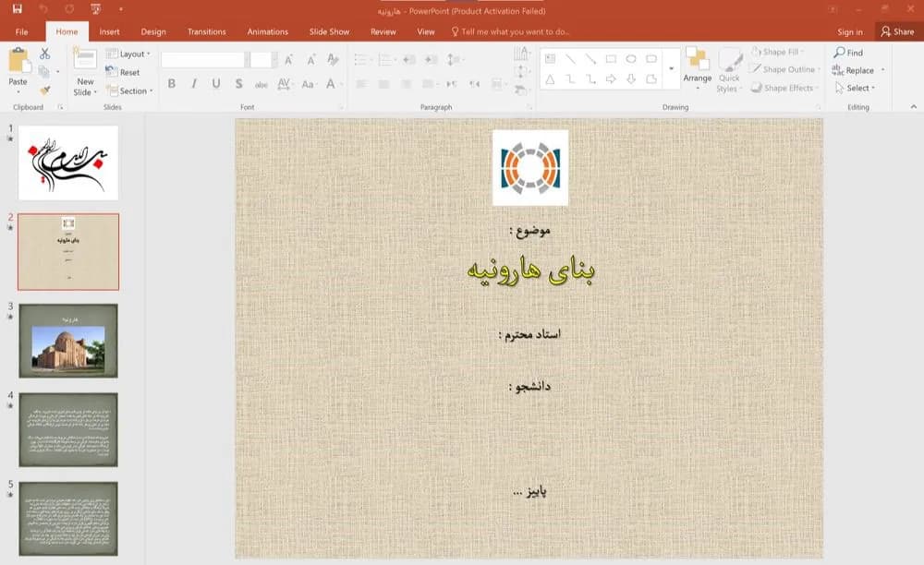
Task: Click Increase Font Size icon
Action: point(288,59)
